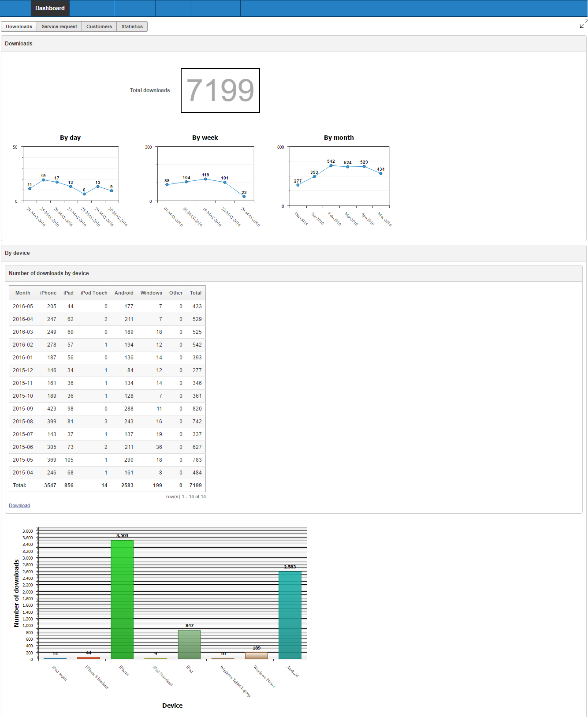Click the iPhone total 3547 cell
588x717 pixels.
(50, 485)
